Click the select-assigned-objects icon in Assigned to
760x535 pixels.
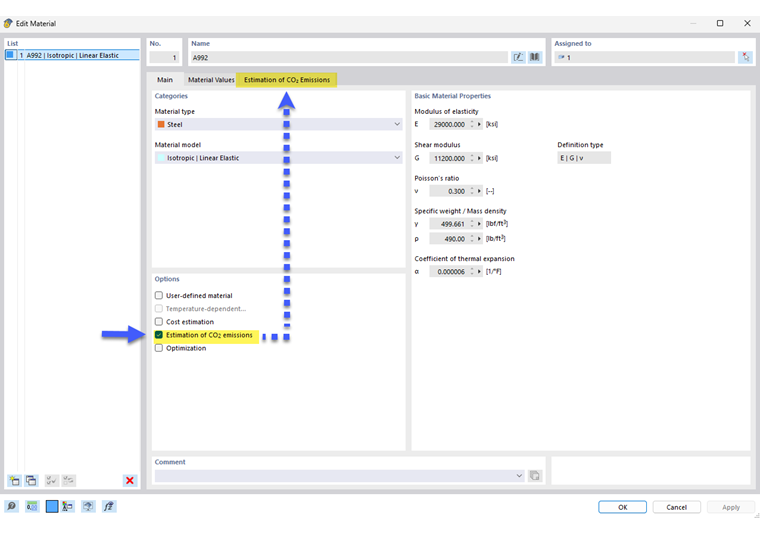click(x=745, y=57)
